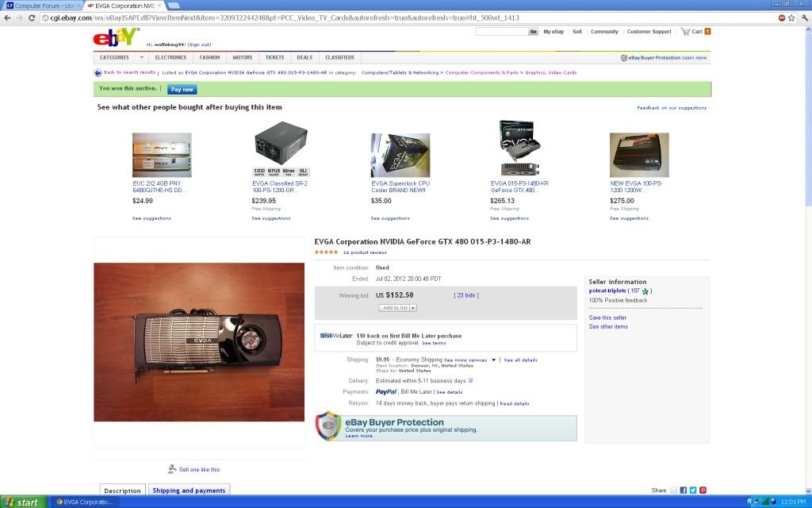
Task: Open the shopping cart icon
Action: 686,32
